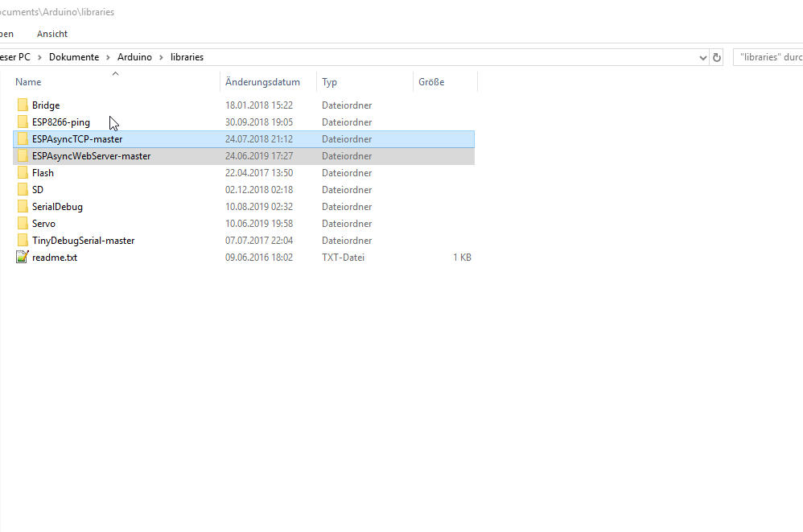803x532 pixels.
Task: Click the SD folder icon
Action: click(23, 189)
